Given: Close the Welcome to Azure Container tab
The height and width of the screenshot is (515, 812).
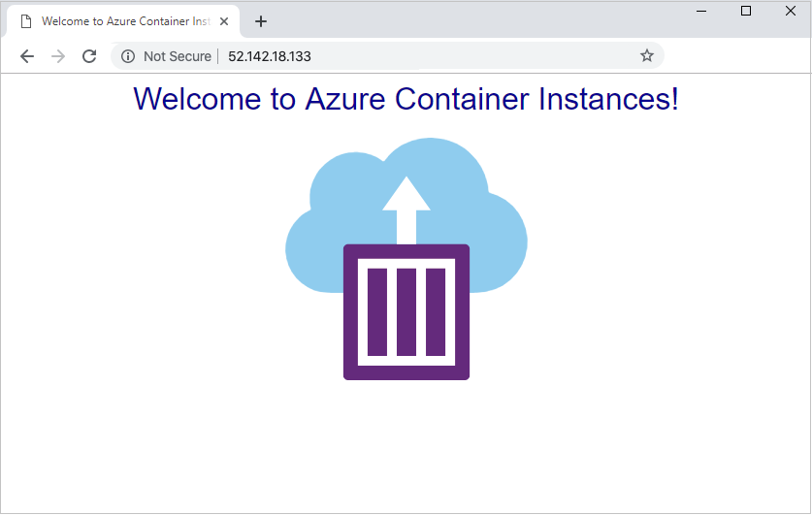Looking at the screenshot, I should pos(226,21).
